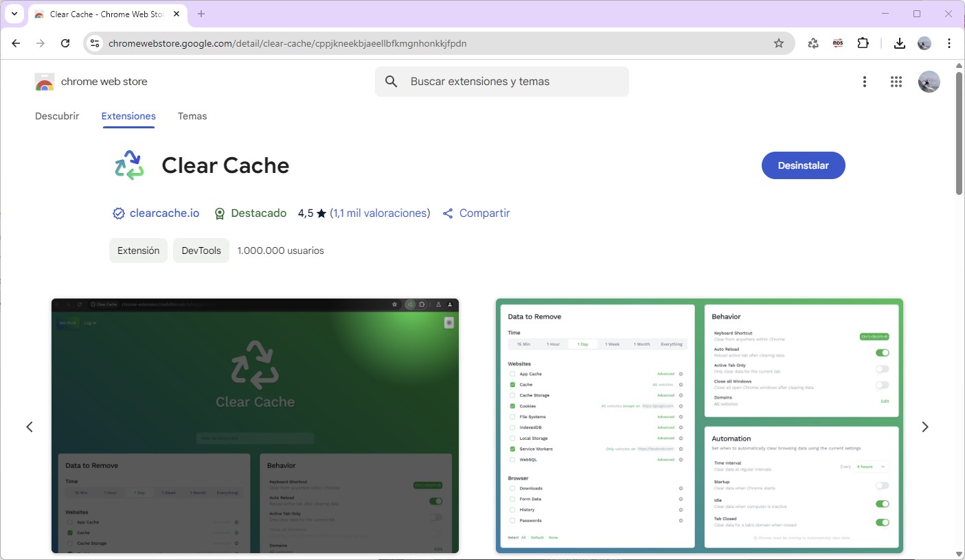Open the second screenshot showing Data to Remove
This screenshot has height=560, width=965.
click(699, 425)
